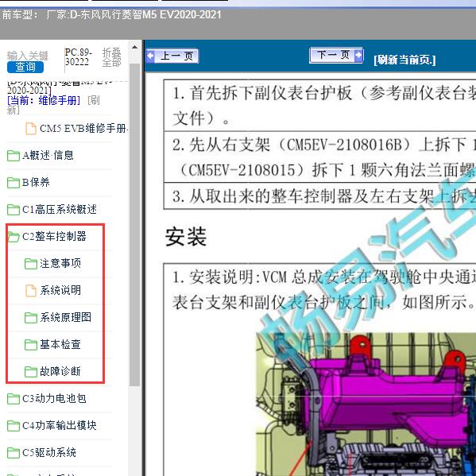Go to next page with 下一页
This screenshot has width=476, height=476.
click(x=336, y=56)
